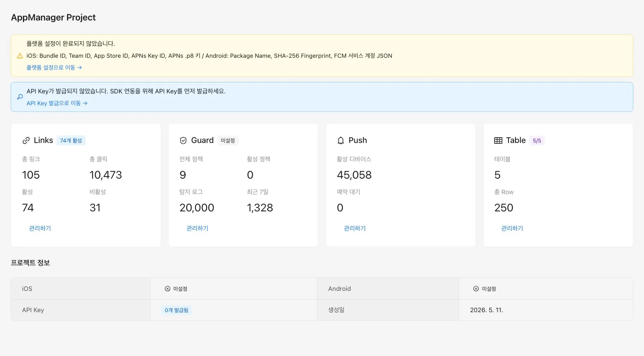644x356 pixels.
Task: Click the 총 Row label
Action: pos(504,192)
